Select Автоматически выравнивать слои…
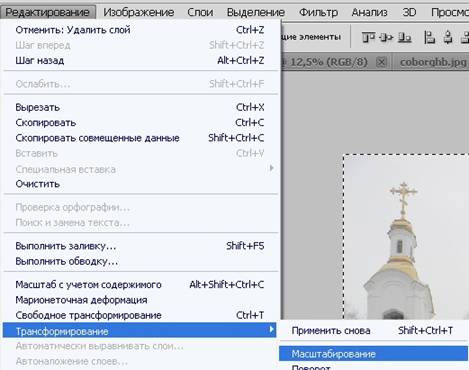Viewport: 469px width, 370px height. (140, 346)
